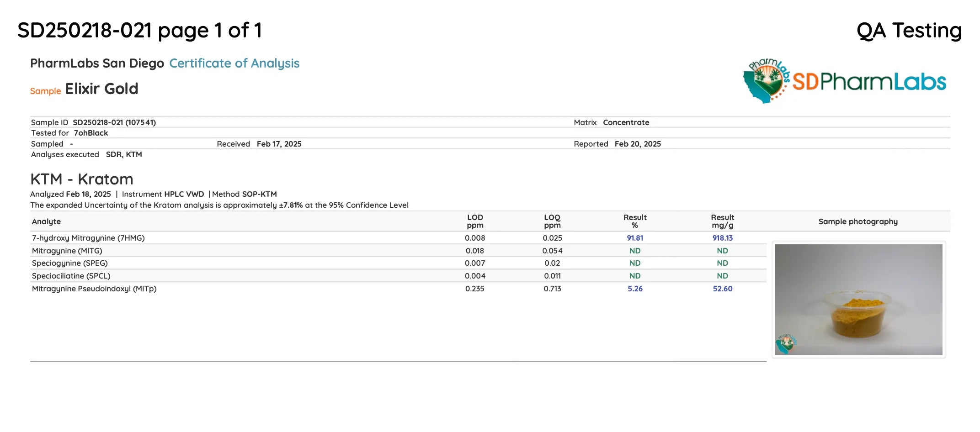980x432 pixels.
Task: Click the 91.81 result percentage value
Action: pyautogui.click(x=635, y=238)
